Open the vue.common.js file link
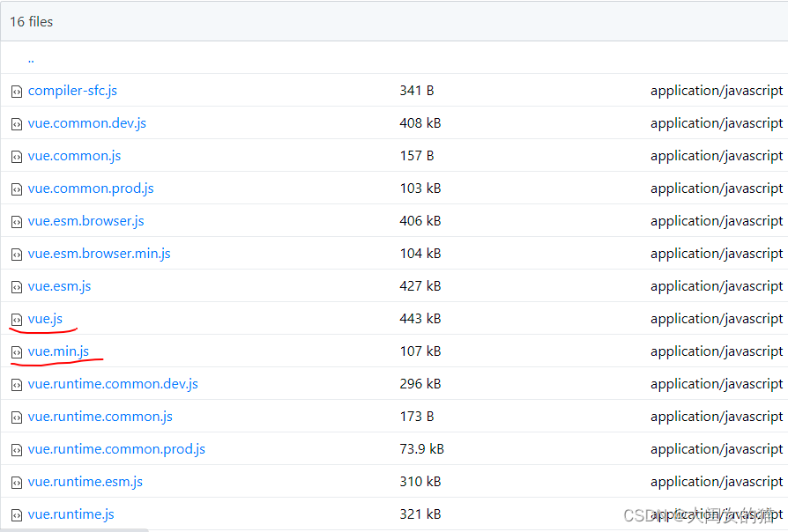The height and width of the screenshot is (532, 788). (74, 156)
